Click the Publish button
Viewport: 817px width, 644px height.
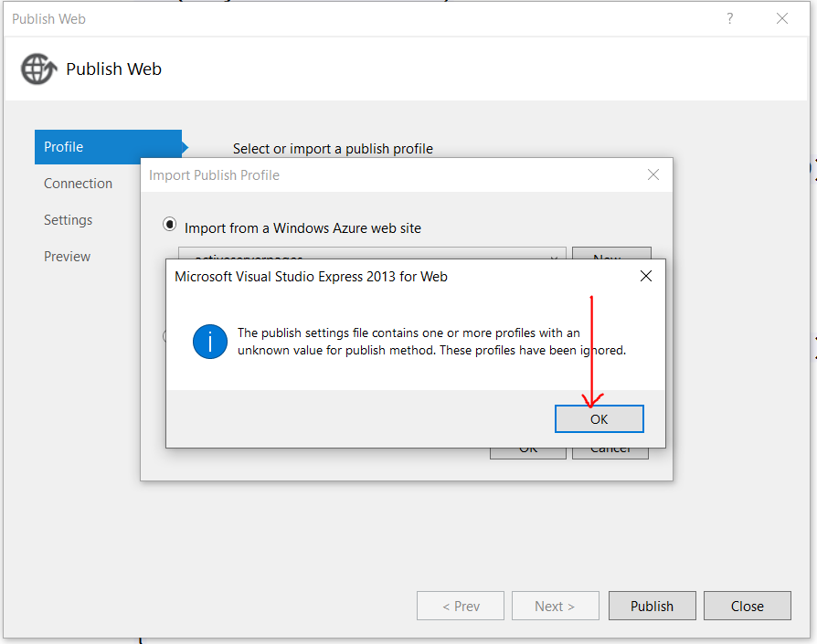coord(652,606)
